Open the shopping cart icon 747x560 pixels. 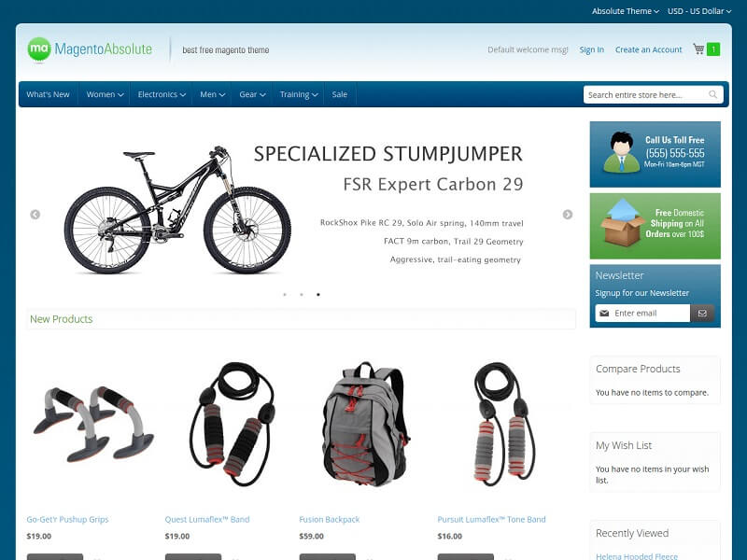698,49
